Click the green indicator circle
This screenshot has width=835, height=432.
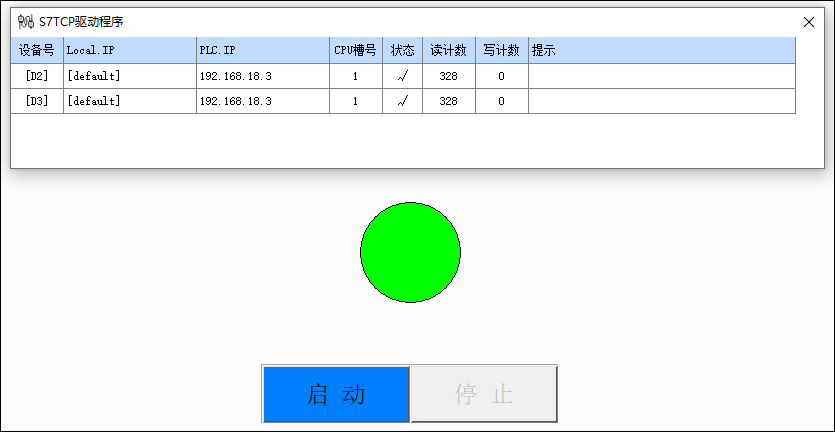point(411,252)
